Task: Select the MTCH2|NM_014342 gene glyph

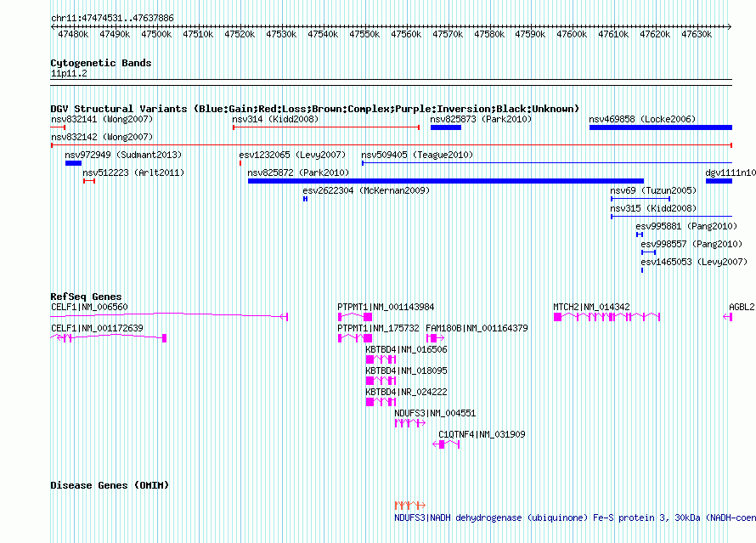Action: [607, 317]
